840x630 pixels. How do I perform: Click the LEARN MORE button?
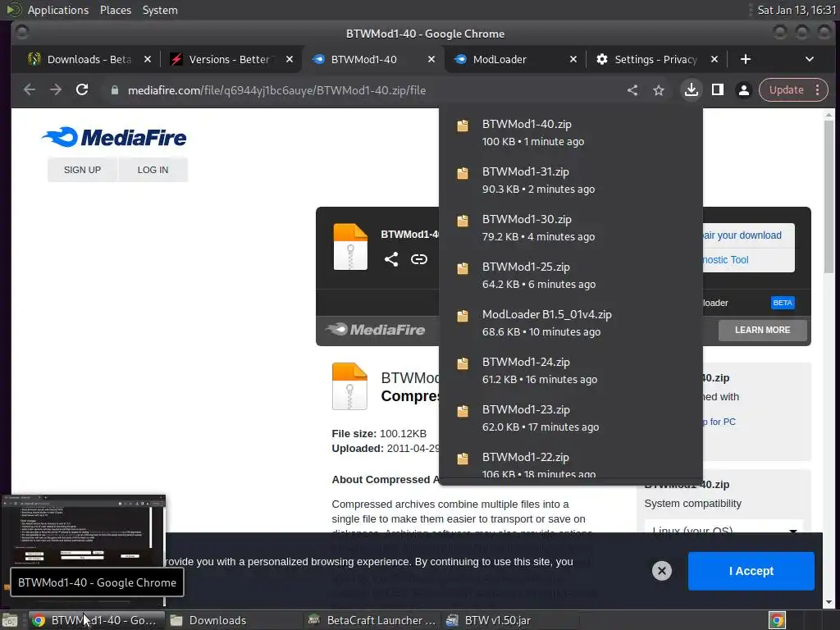(x=762, y=330)
